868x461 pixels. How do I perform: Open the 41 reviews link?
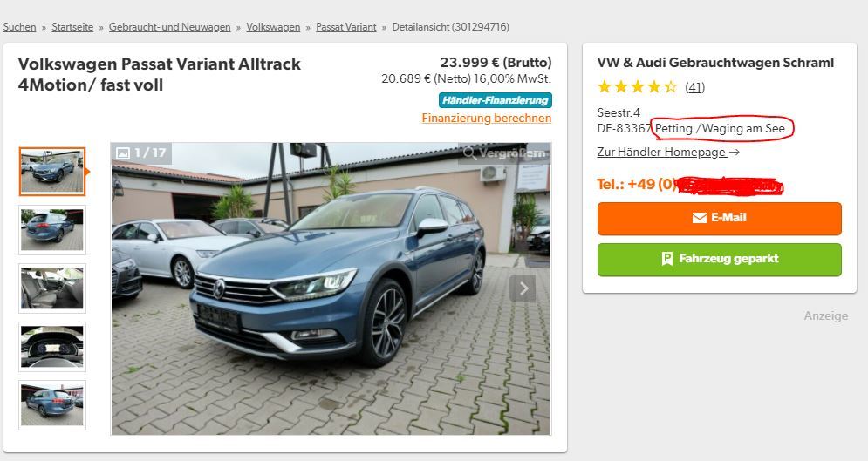tap(694, 87)
